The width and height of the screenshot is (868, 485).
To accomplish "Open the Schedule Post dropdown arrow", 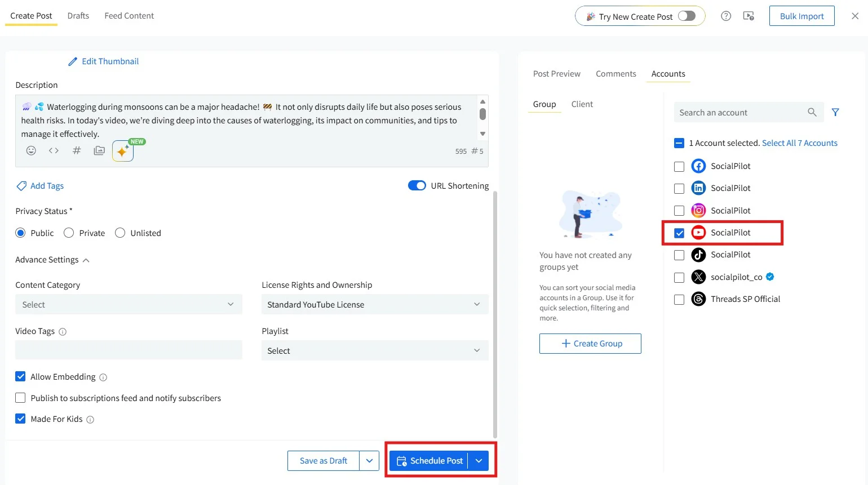I will pos(479,461).
